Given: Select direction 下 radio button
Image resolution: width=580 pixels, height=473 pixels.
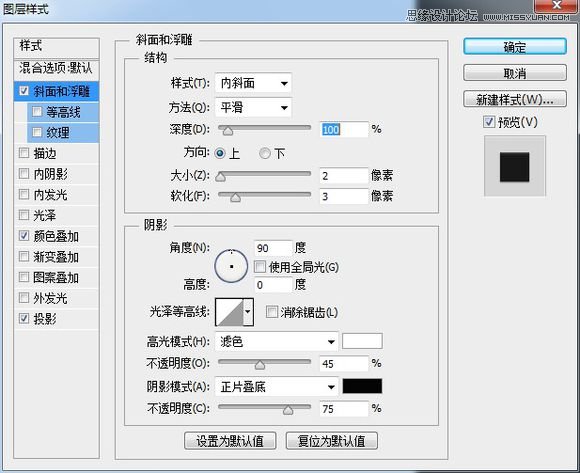Looking at the screenshot, I should (x=265, y=153).
